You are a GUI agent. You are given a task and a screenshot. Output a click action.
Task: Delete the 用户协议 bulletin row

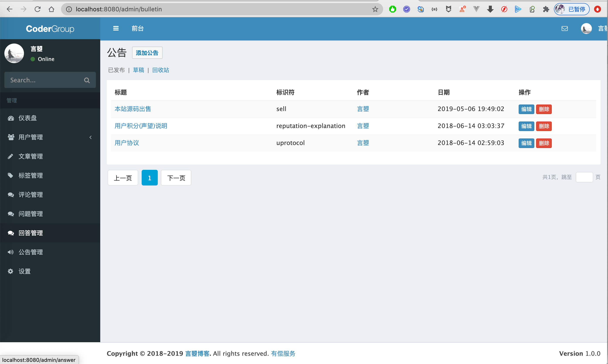tap(544, 143)
